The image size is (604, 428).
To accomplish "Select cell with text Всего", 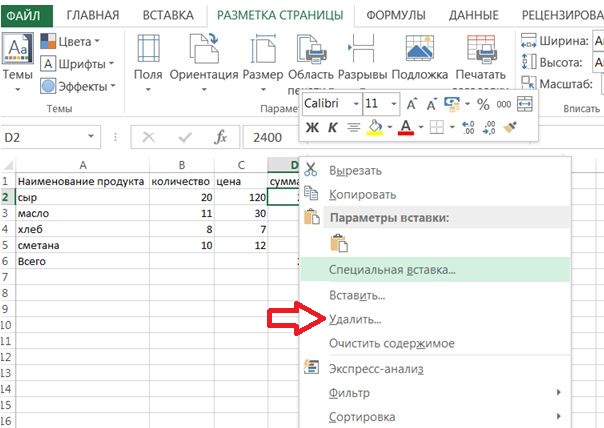I will [82, 262].
